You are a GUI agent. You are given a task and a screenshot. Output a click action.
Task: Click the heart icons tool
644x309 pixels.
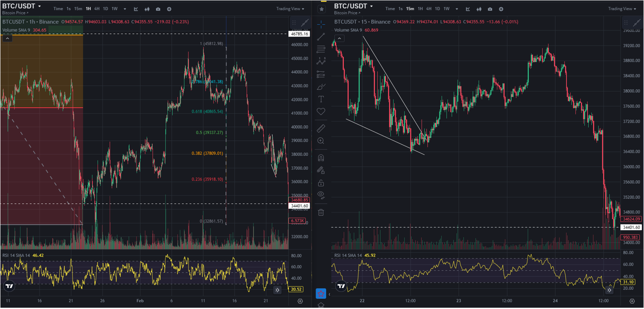click(x=321, y=112)
